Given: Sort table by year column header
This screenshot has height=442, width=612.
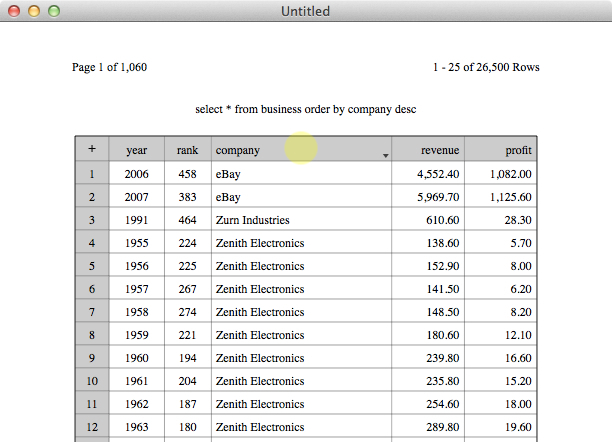Looking at the screenshot, I should (x=137, y=150).
